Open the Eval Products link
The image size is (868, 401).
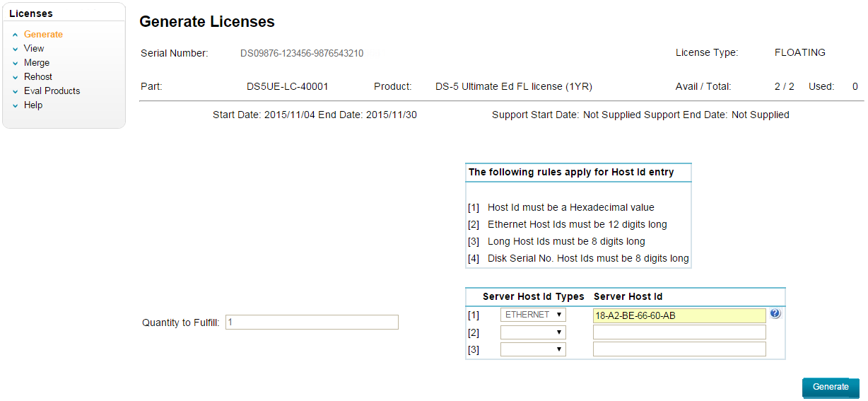point(52,91)
